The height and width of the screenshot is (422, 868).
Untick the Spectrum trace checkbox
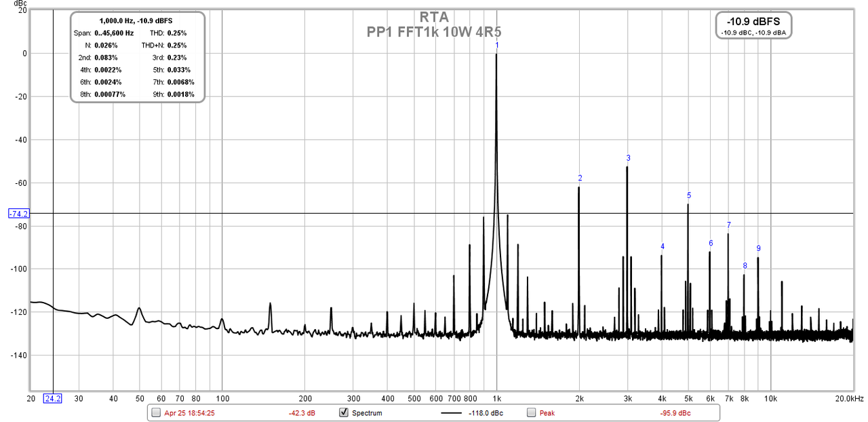pos(344,413)
